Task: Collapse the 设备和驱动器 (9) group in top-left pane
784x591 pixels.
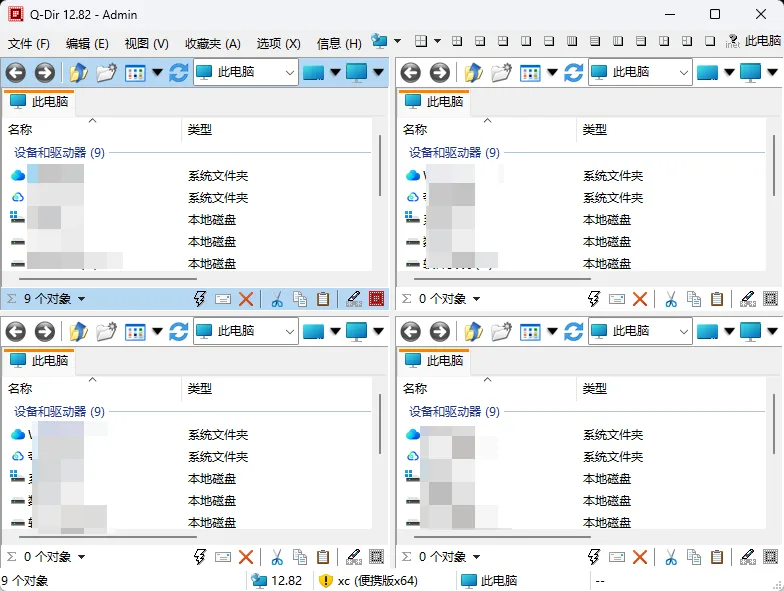Action: tap(59, 152)
